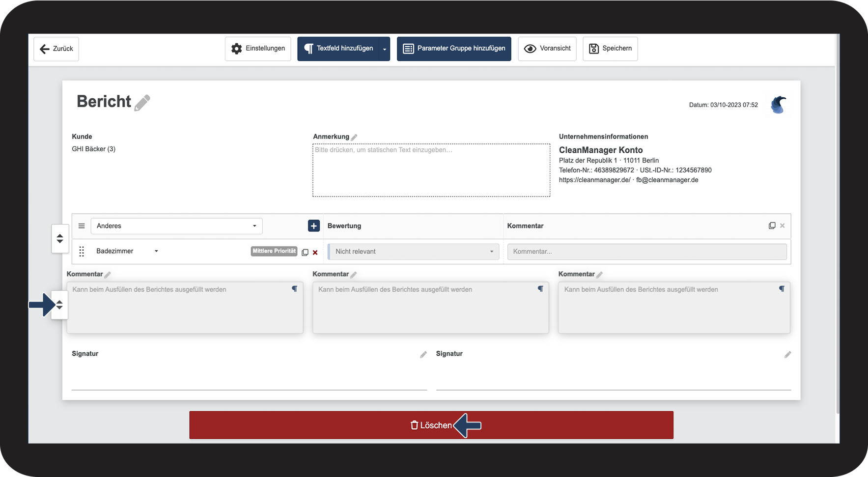Viewport: 868px width, 477px height.
Task: Open the Voransicht preview
Action: 547,49
